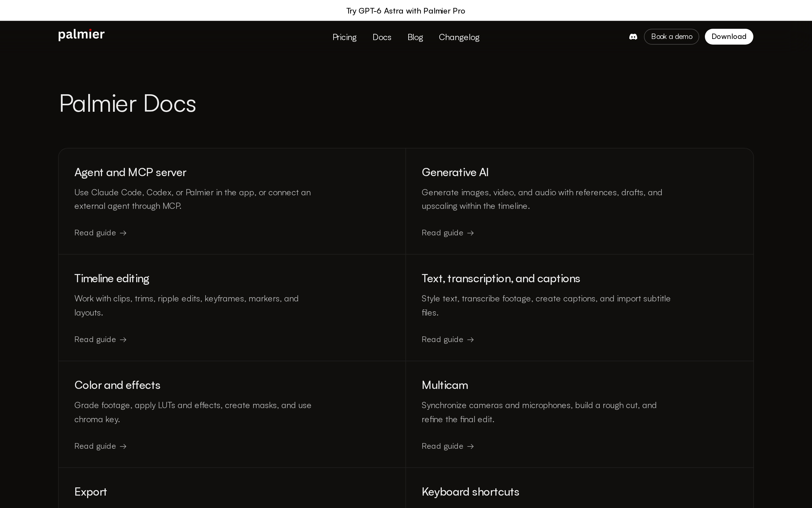Select the Timeline editing heading
The image size is (812, 508).
pyautogui.click(x=112, y=279)
